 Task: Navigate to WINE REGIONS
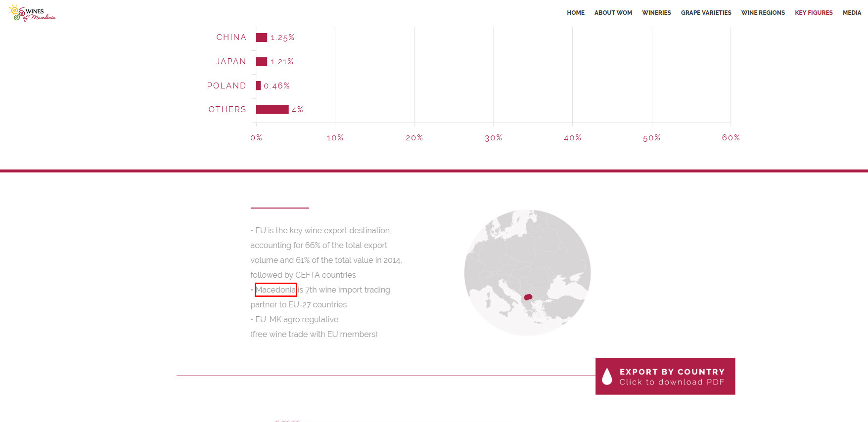pos(763,13)
